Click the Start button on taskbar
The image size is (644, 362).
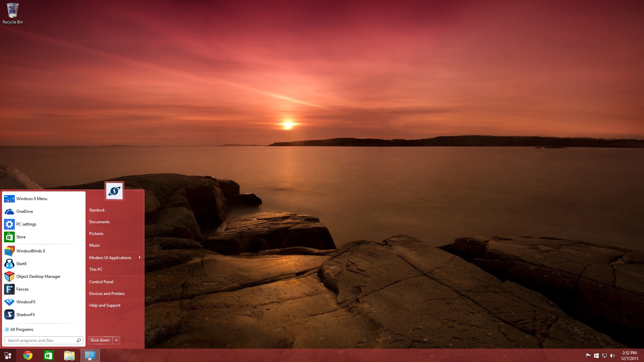tap(8, 355)
